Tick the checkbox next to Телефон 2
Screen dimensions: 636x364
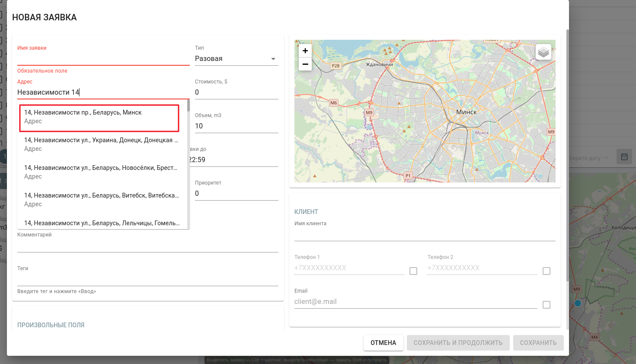pyautogui.click(x=547, y=271)
